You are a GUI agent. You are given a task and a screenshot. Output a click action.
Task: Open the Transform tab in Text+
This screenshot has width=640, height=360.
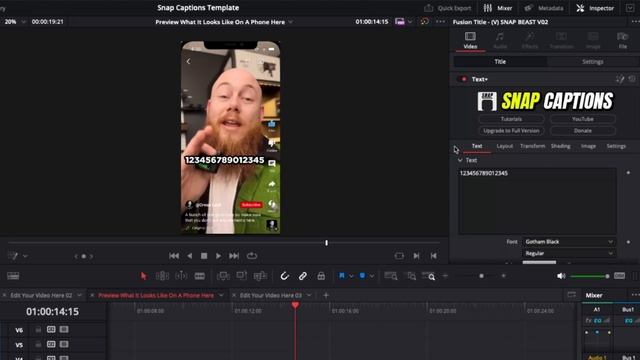click(x=532, y=146)
